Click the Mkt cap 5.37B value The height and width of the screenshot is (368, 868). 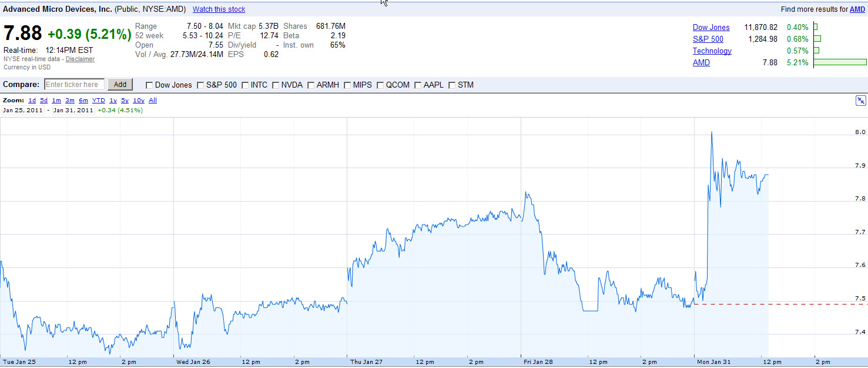pyautogui.click(x=269, y=26)
